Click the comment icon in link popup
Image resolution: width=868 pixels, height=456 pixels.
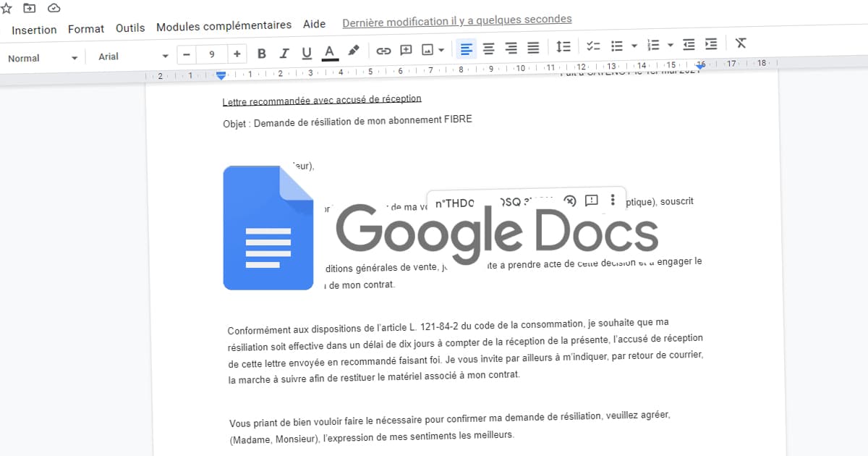point(591,200)
